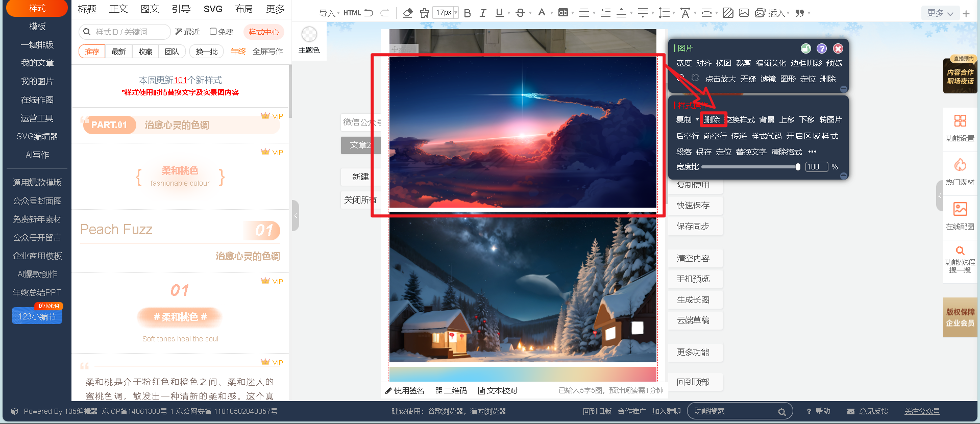
Task: Open the 复制 dropdown arrow in 样式操作
Action: [x=697, y=120]
